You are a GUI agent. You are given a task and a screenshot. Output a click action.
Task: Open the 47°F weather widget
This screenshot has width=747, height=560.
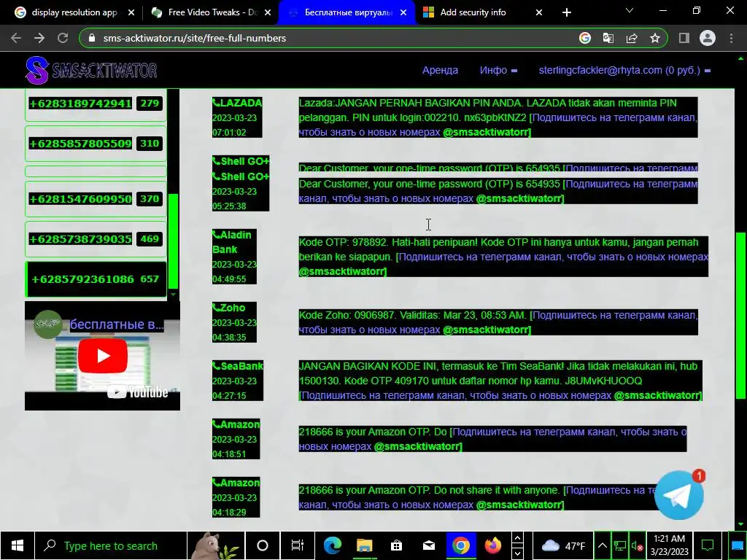coord(563,545)
